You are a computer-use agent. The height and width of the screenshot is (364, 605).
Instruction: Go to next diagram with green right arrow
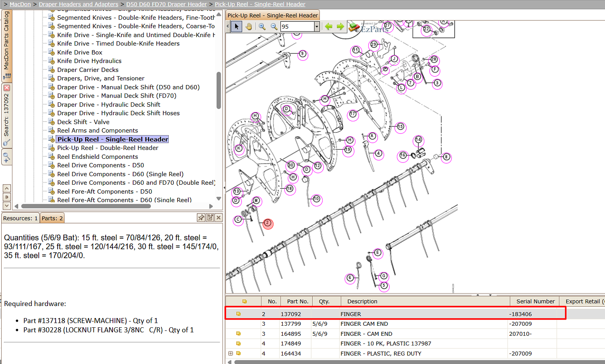[x=340, y=27]
